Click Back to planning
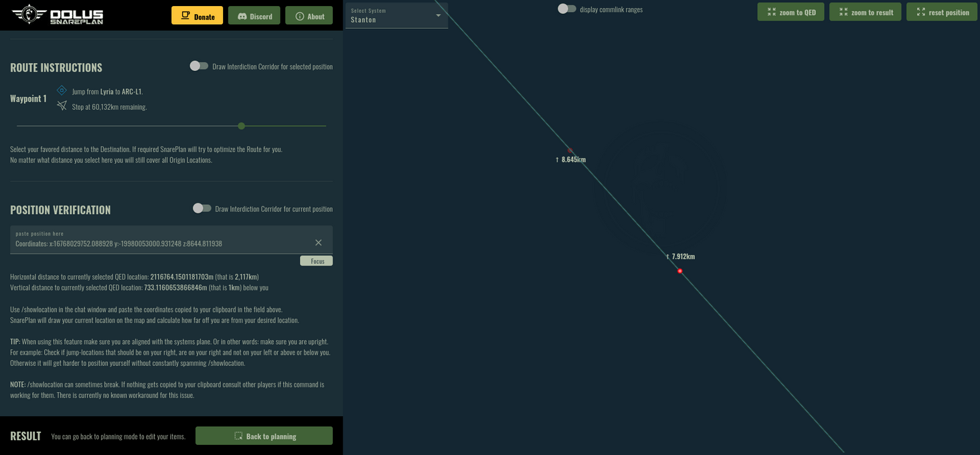 [264, 436]
